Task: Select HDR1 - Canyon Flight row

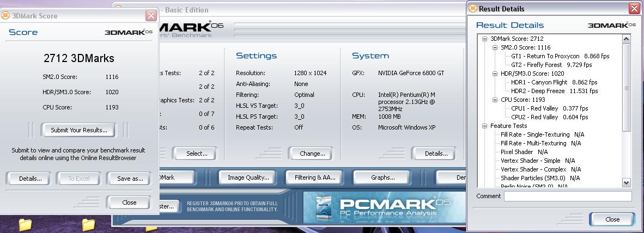Action: point(554,82)
